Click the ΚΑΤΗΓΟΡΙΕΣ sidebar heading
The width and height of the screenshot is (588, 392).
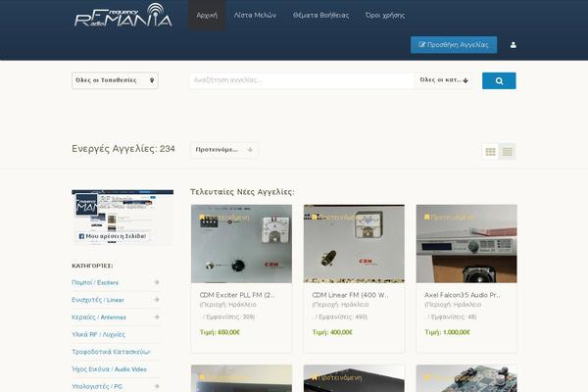(92, 266)
